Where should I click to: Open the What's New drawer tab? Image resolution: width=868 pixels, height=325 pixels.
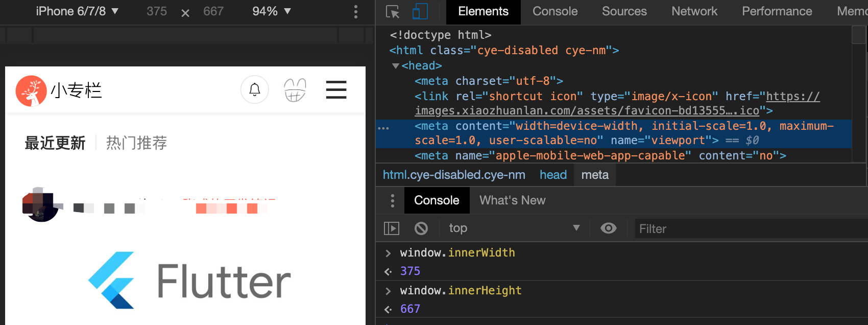click(x=512, y=200)
